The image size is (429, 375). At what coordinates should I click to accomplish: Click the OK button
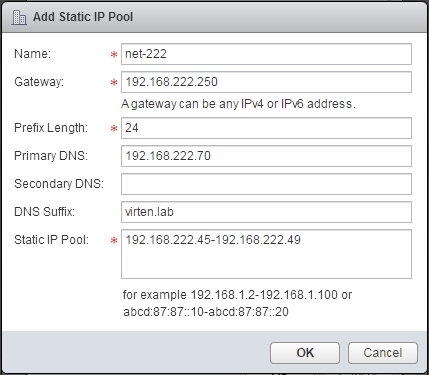click(305, 353)
